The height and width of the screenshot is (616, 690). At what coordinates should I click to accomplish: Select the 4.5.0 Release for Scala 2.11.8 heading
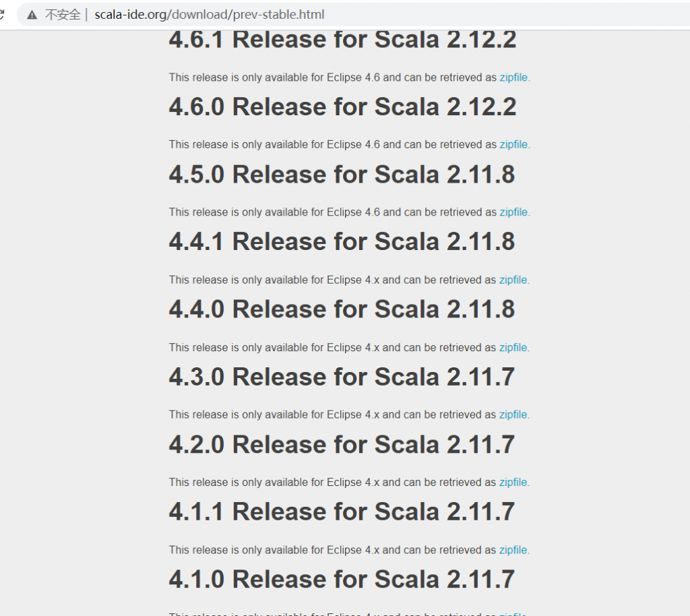(x=342, y=175)
